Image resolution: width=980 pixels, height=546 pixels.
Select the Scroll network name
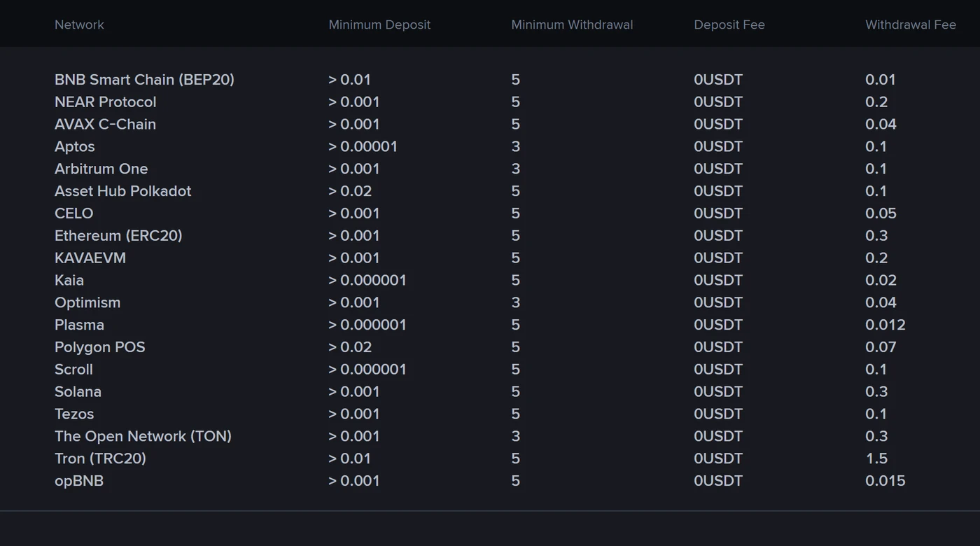pos(73,370)
